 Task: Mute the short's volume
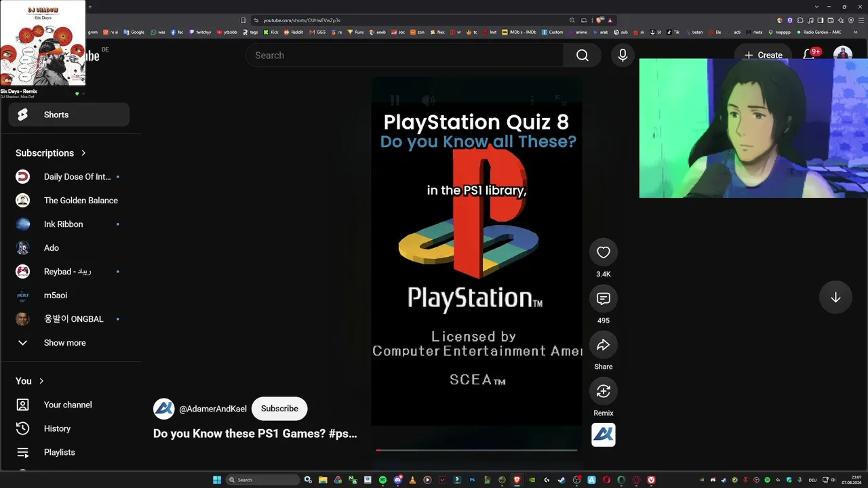click(x=428, y=100)
